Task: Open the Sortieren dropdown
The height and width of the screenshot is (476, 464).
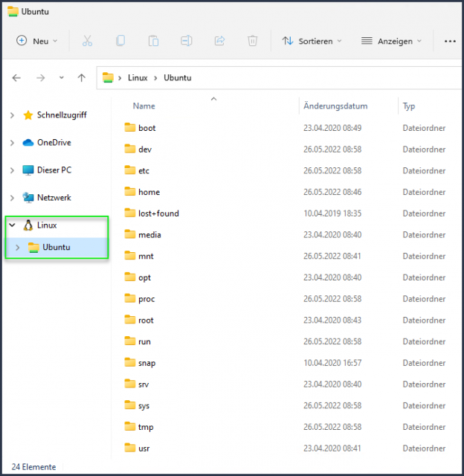Action: point(312,41)
